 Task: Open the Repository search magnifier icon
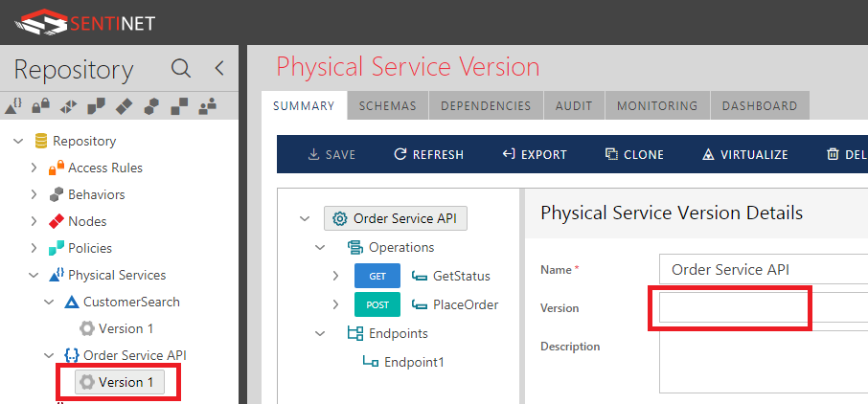(181, 69)
